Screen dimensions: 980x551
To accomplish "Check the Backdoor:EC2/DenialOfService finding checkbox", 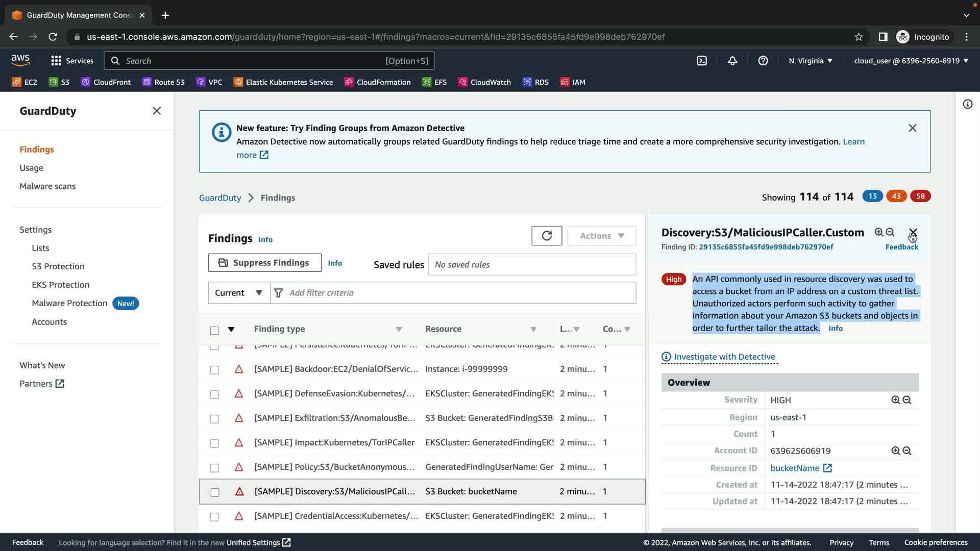I will pos(214,370).
